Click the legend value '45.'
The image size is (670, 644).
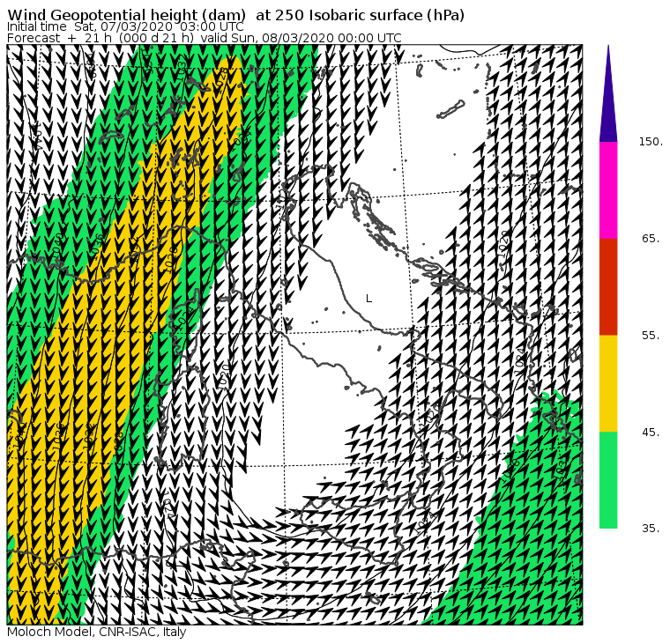651,433
